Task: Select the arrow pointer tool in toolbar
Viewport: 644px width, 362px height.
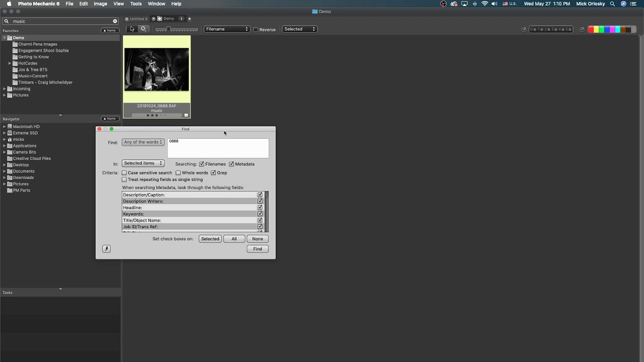Action: coord(132,29)
